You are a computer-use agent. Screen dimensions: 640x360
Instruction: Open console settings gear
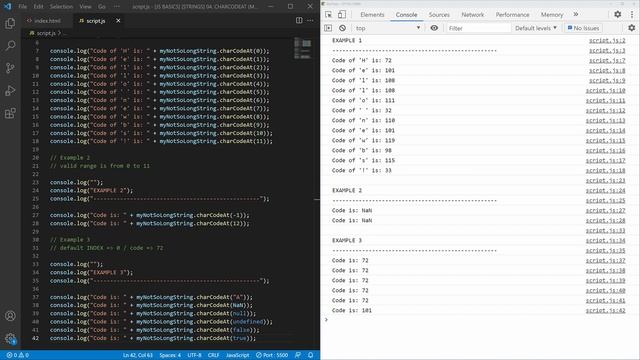coord(631,28)
